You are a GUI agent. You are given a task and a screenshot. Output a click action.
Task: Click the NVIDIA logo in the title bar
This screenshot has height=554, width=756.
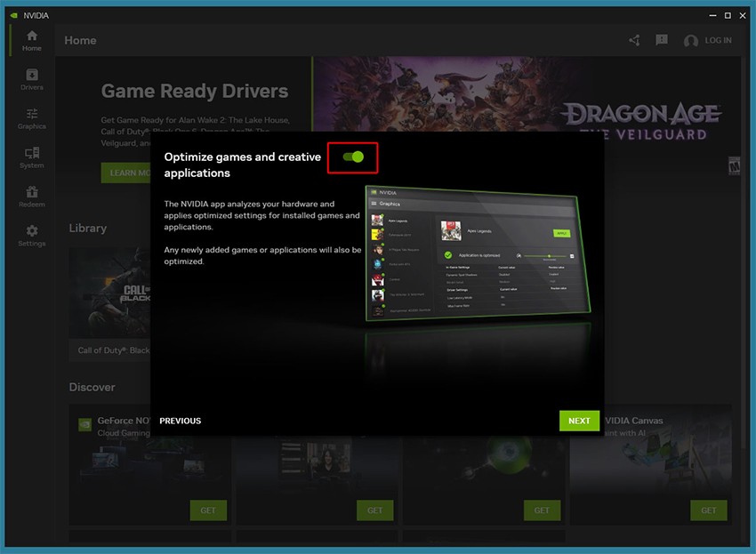click(x=13, y=15)
